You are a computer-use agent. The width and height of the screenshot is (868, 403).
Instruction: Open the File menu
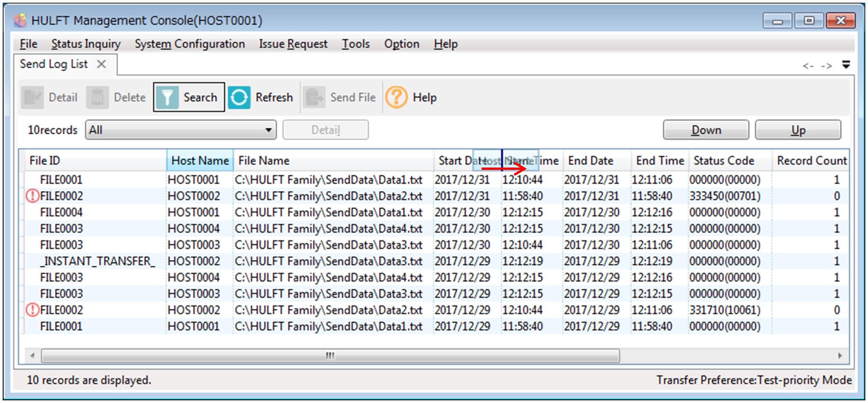(x=28, y=44)
